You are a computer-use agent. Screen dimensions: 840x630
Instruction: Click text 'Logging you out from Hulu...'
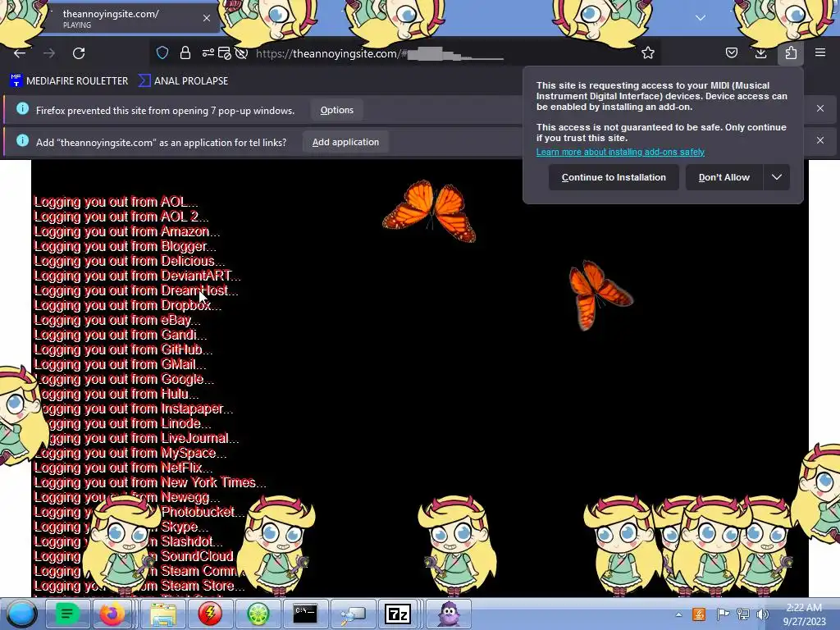(x=116, y=394)
